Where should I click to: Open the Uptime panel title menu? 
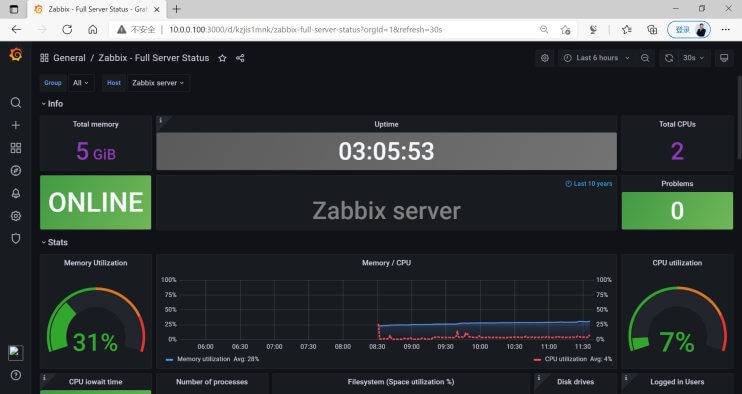387,124
